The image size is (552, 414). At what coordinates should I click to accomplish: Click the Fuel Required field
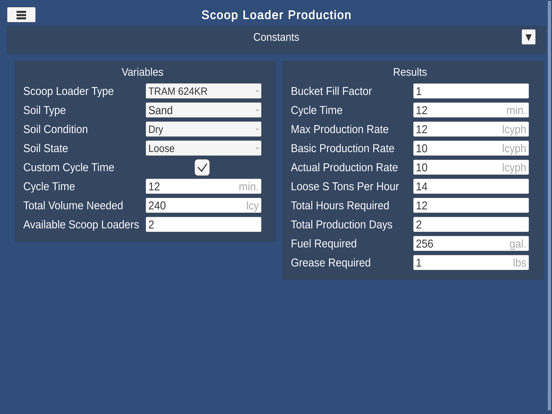471,243
